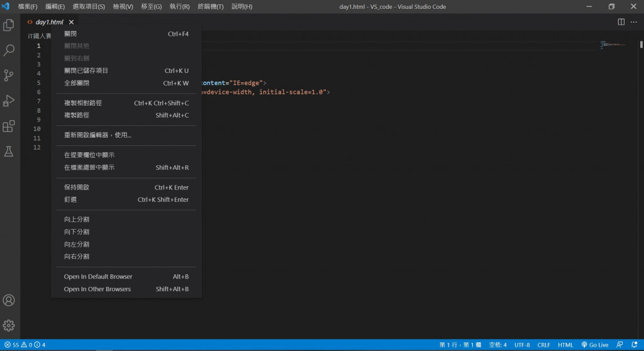Open the 編輯(E) menu
644x351 pixels.
(55, 6)
